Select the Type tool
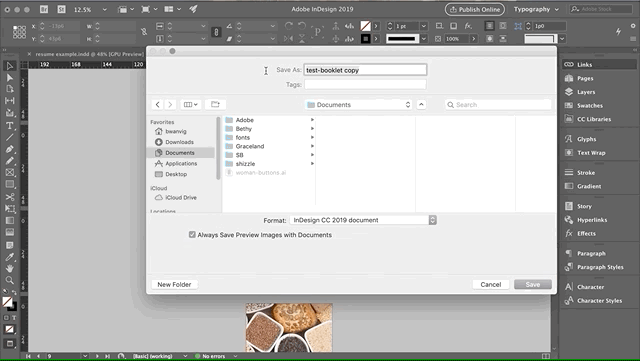The width and height of the screenshot is (640, 361). pyautogui.click(x=10, y=125)
